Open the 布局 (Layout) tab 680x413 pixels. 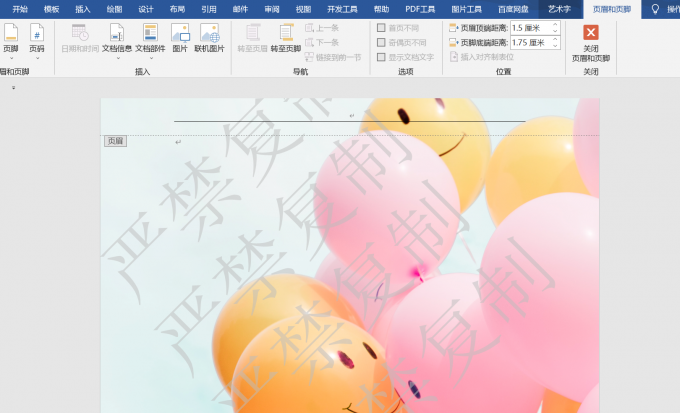click(177, 9)
